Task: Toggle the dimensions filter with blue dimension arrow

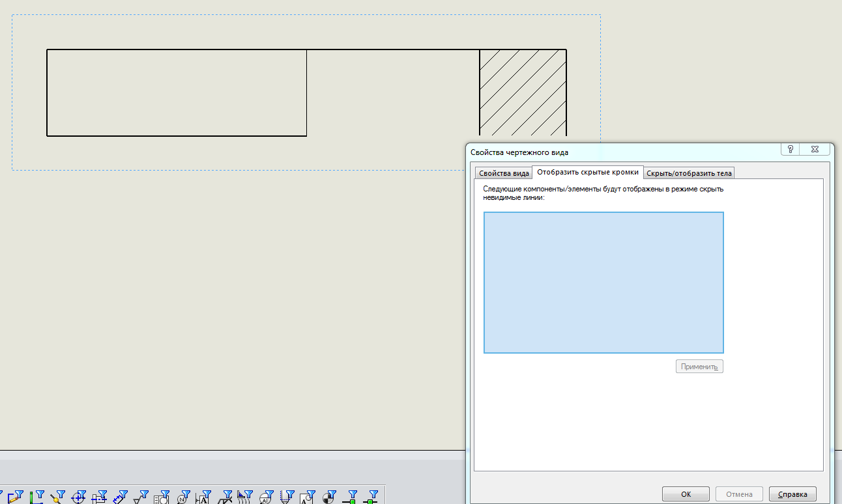Action: tap(120, 497)
